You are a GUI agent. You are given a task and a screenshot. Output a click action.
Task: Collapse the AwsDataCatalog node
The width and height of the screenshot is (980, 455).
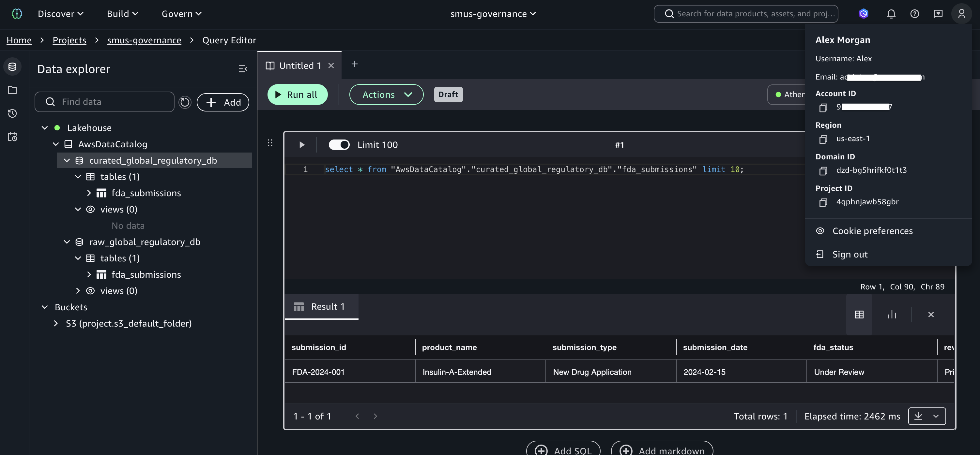55,144
